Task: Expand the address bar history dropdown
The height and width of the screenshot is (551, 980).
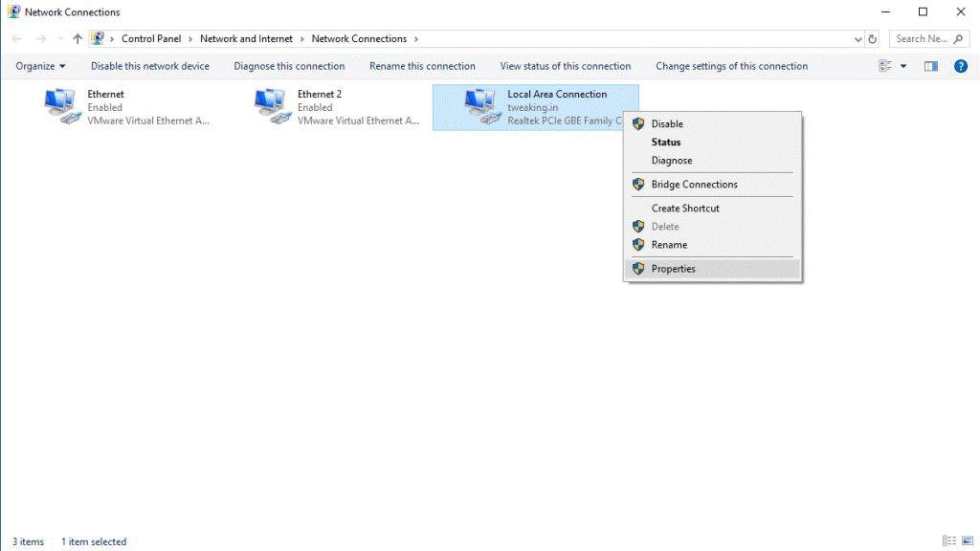Action: (858, 38)
